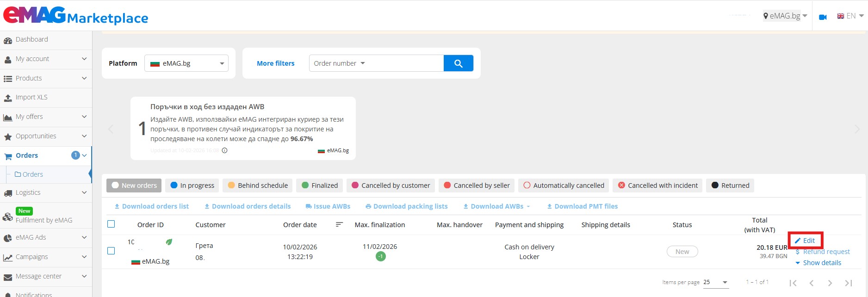Click the Campaigns graph icon
Viewport: 868px width, 297px height.
8,258
